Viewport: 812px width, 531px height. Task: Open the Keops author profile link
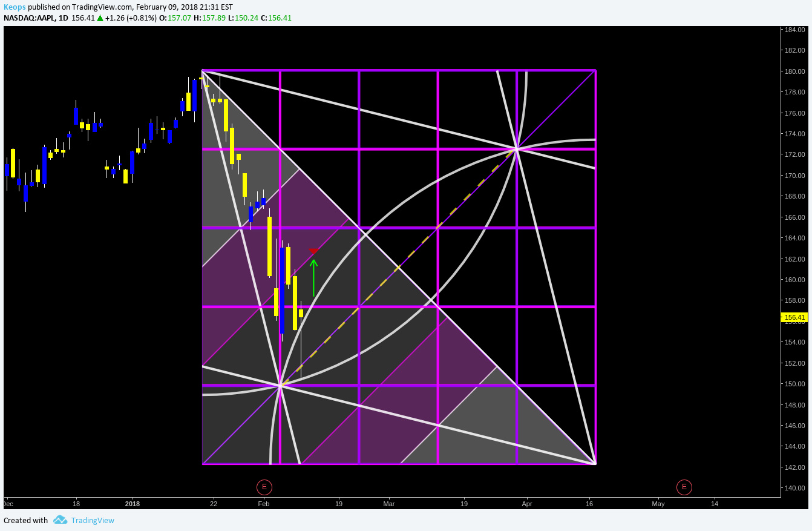pos(15,7)
